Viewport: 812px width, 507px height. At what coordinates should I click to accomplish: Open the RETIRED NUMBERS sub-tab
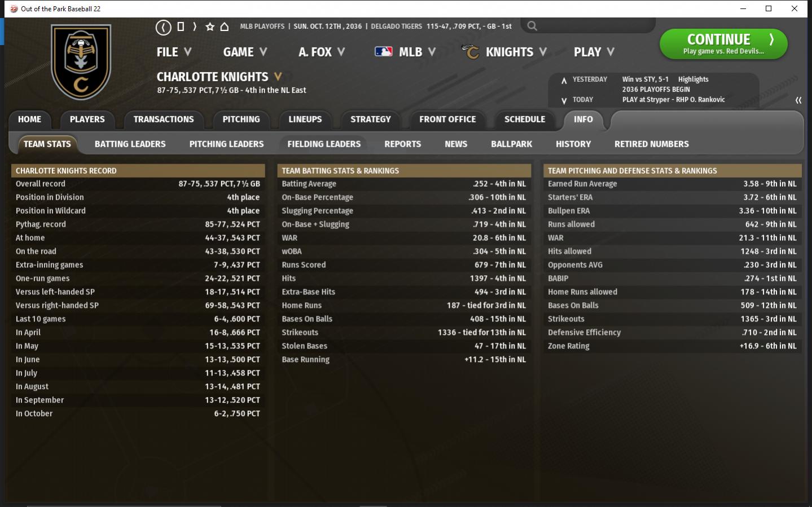(652, 144)
